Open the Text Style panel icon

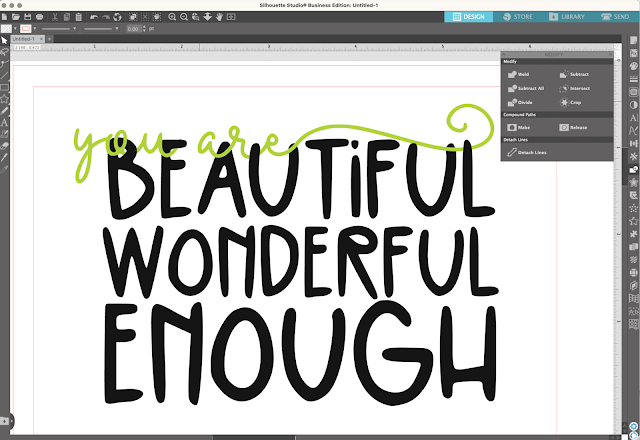pos(633,118)
